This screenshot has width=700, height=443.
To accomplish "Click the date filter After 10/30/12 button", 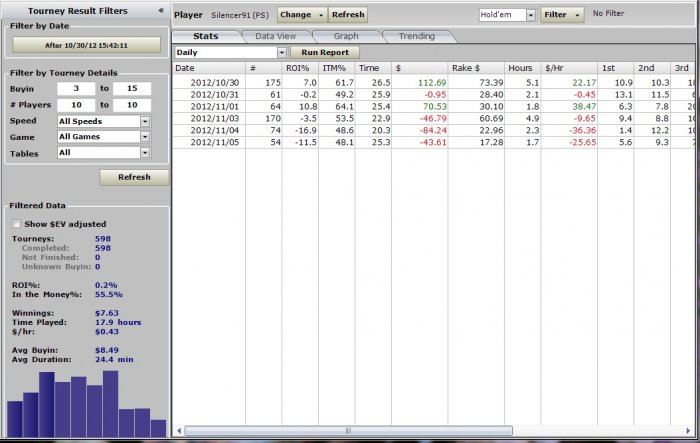I will [x=86, y=45].
